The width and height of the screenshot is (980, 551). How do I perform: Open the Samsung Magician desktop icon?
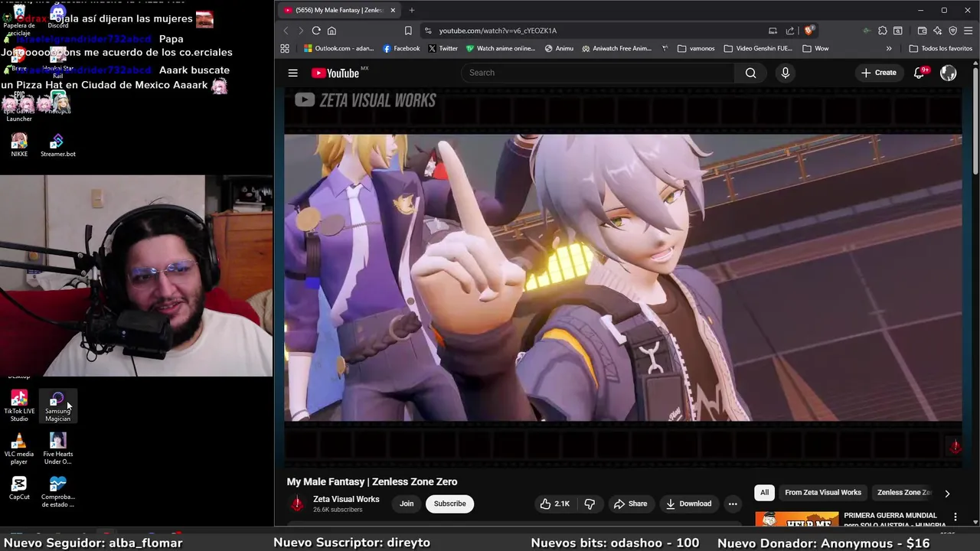[57, 406]
